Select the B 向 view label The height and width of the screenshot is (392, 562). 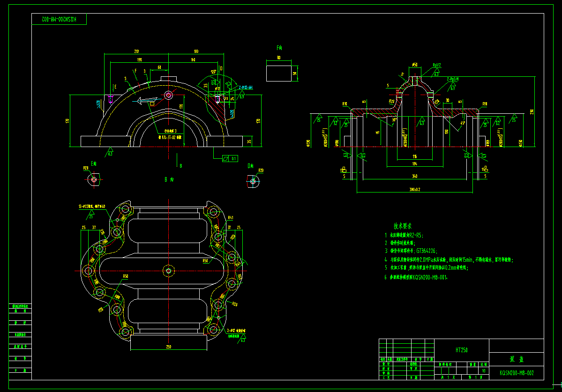tap(169, 179)
